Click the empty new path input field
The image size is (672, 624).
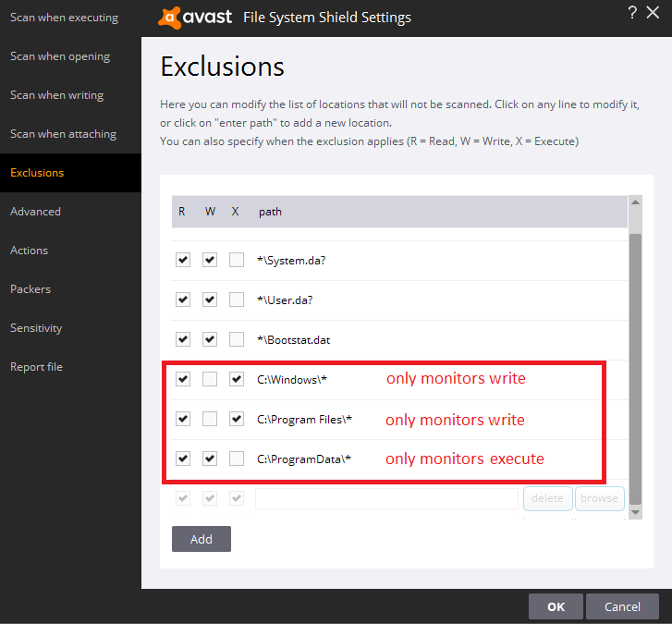386,498
